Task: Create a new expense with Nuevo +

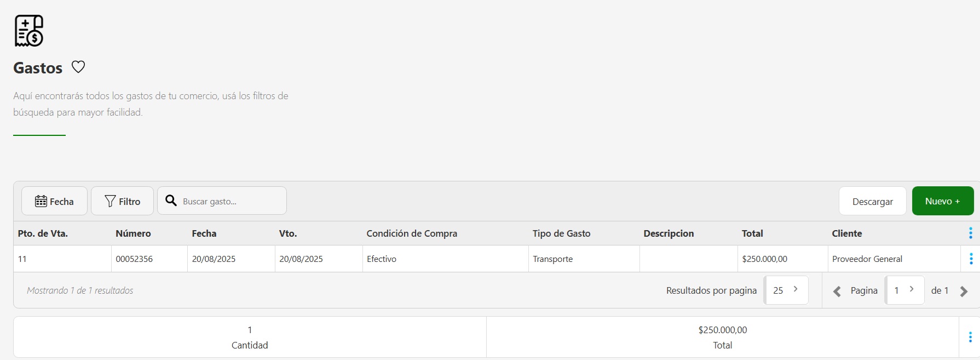Action: 942,201
